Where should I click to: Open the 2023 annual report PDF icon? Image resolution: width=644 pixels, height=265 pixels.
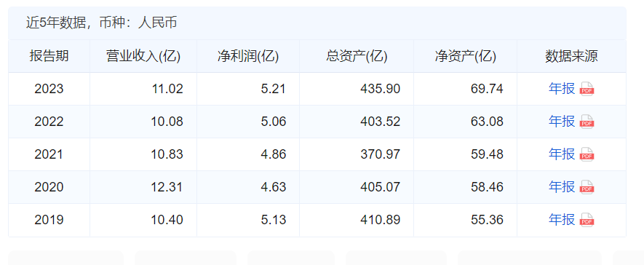coord(587,89)
